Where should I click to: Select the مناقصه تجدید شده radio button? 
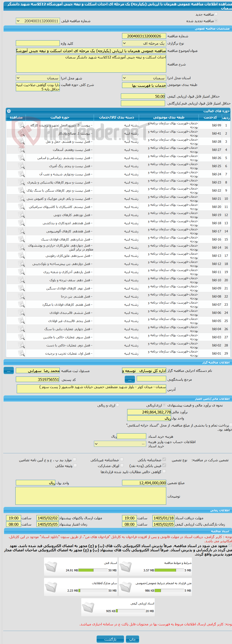216,21
